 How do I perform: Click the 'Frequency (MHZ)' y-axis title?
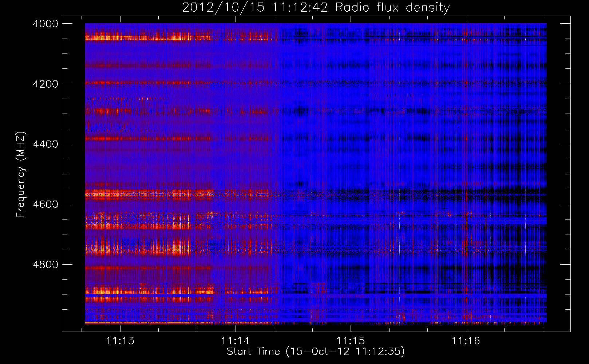click(21, 175)
